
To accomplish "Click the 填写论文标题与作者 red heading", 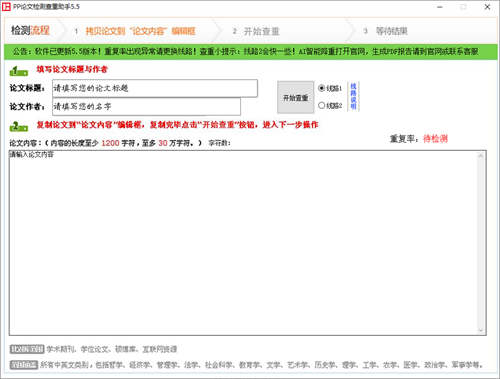I will tap(72, 69).
